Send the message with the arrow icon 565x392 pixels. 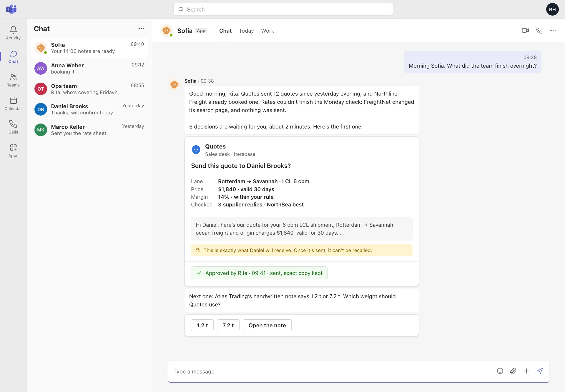(540, 371)
